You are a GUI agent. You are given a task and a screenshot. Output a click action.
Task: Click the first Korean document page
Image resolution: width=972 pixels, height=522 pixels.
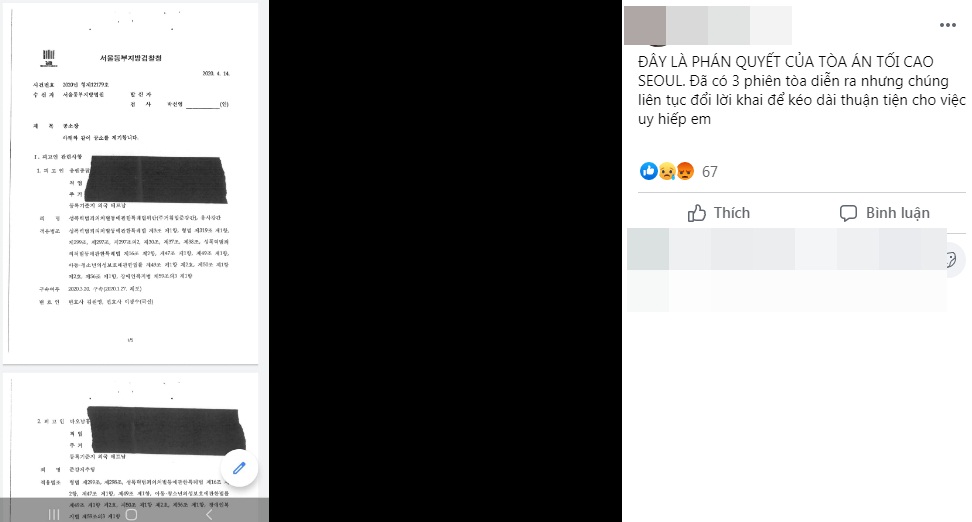coord(130,184)
